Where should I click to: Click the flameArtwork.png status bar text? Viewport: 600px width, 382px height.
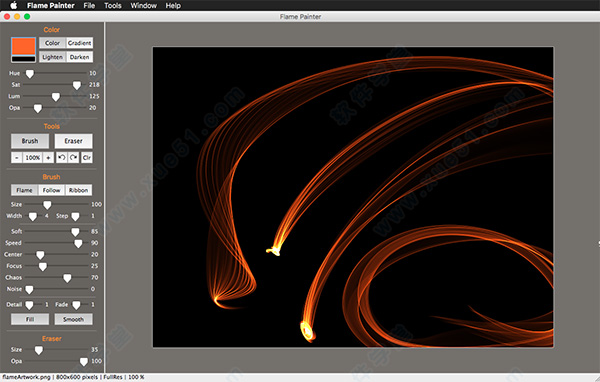26,377
